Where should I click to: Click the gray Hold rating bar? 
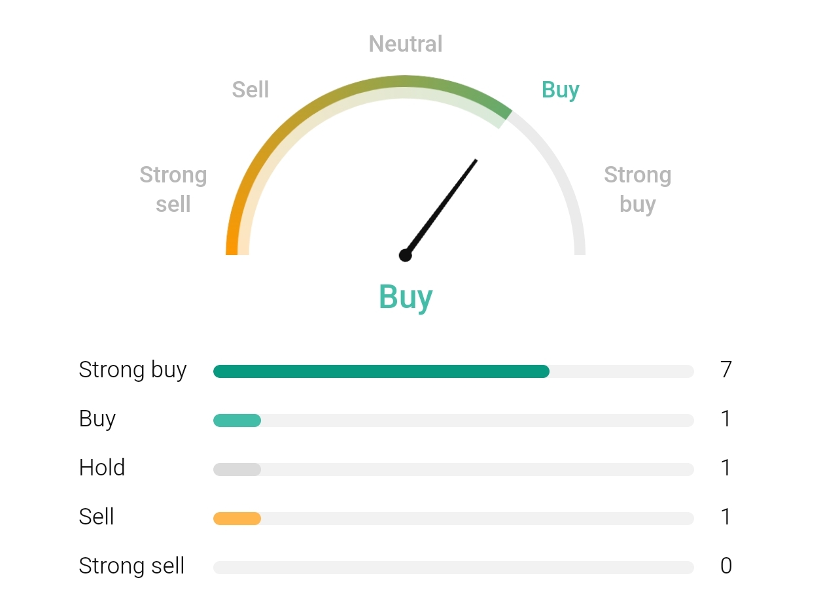[237, 470]
